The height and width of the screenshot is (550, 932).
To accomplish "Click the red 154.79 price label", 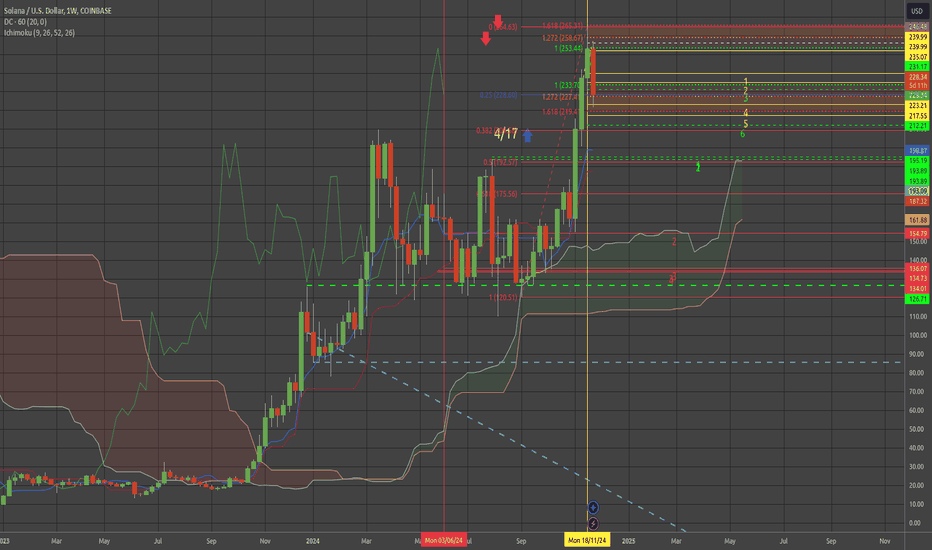I will [917, 234].
